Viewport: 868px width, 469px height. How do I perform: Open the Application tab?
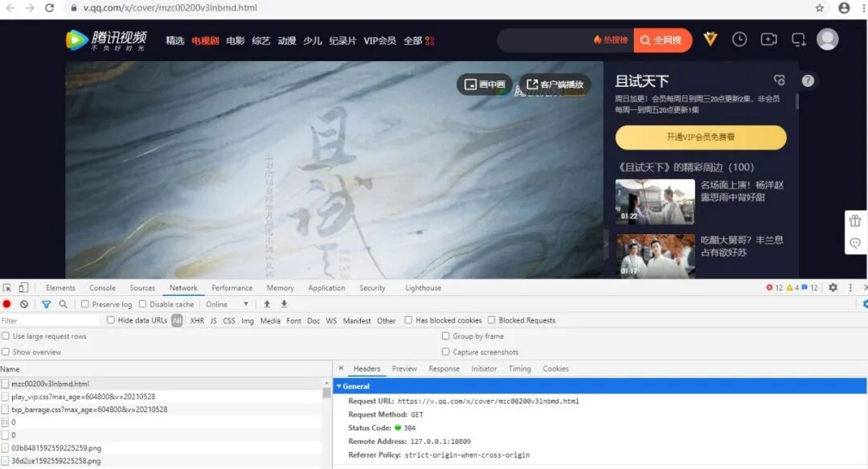(326, 288)
